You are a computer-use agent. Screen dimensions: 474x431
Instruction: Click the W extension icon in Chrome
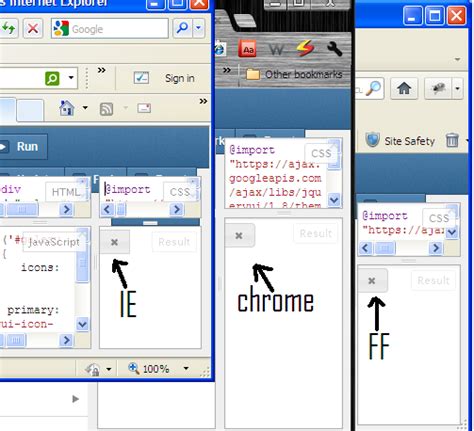click(x=276, y=50)
